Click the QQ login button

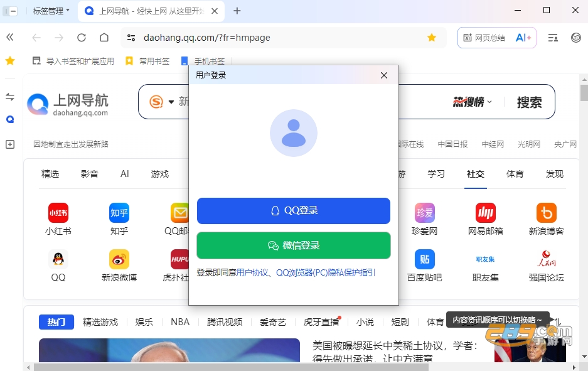(293, 210)
